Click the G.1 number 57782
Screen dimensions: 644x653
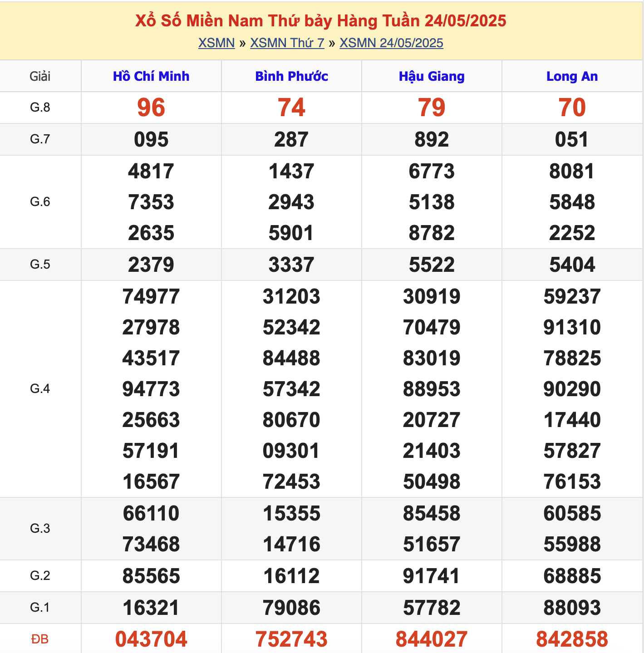pyautogui.click(x=432, y=608)
